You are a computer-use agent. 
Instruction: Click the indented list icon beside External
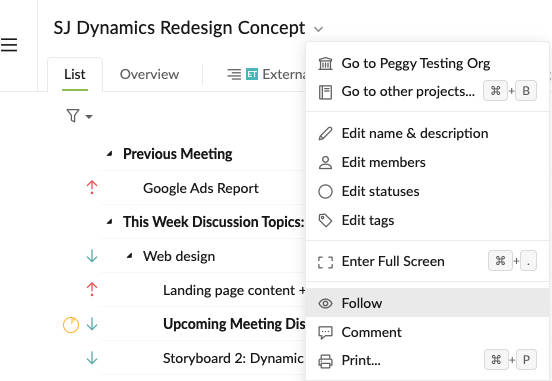coord(234,74)
